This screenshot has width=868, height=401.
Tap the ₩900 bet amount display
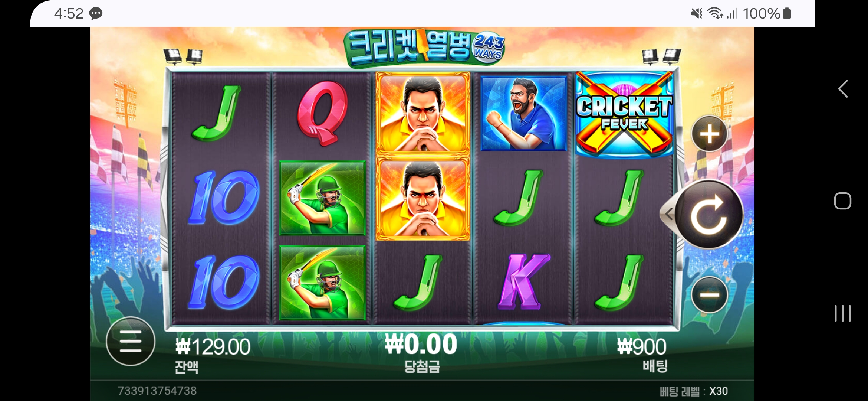[642, 347]
